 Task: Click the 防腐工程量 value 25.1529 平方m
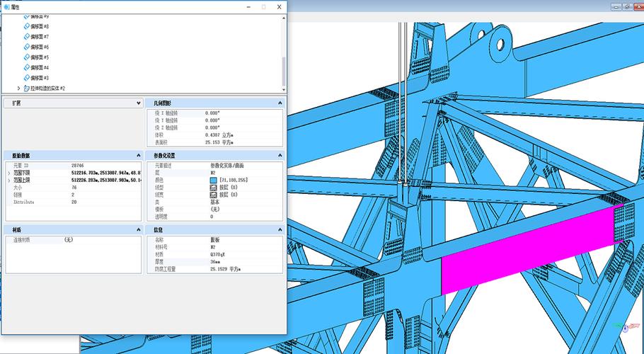point(226,269)
